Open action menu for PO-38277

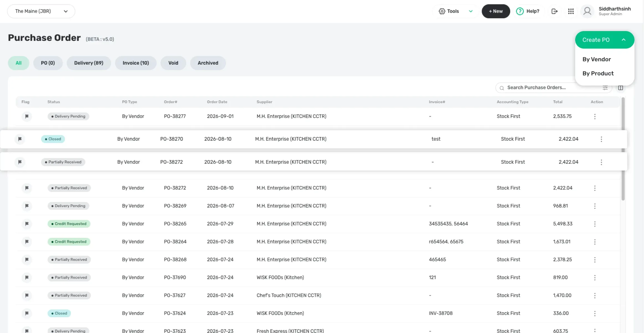[595, 117]
